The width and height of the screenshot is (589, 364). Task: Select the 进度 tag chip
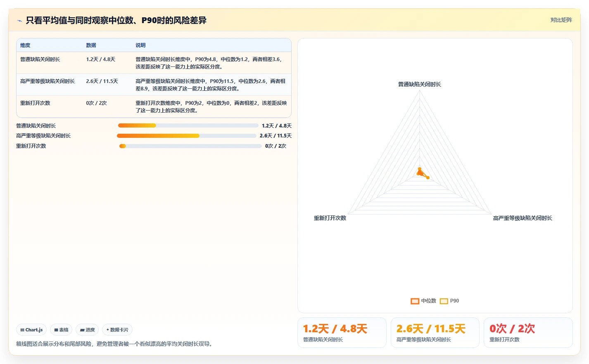[87, 330]
